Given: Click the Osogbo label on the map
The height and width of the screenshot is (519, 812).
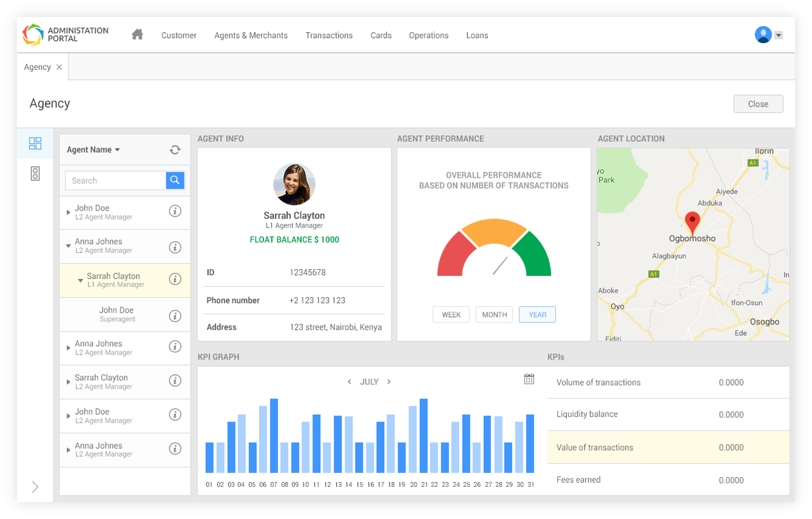Looking at the screenshot, I should coord(764,322).
